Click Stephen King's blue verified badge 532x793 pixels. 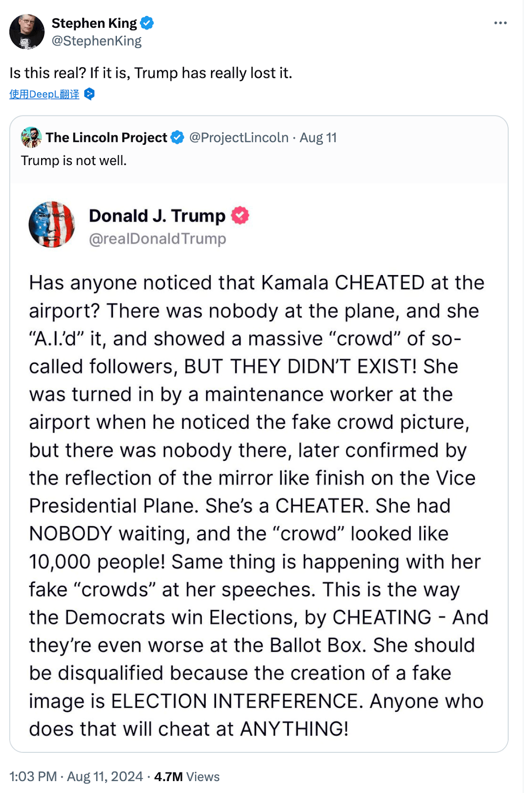coord(147,23)
